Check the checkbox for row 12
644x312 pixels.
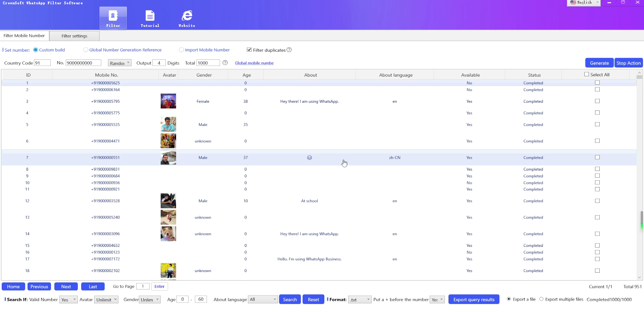coord(597,201)
